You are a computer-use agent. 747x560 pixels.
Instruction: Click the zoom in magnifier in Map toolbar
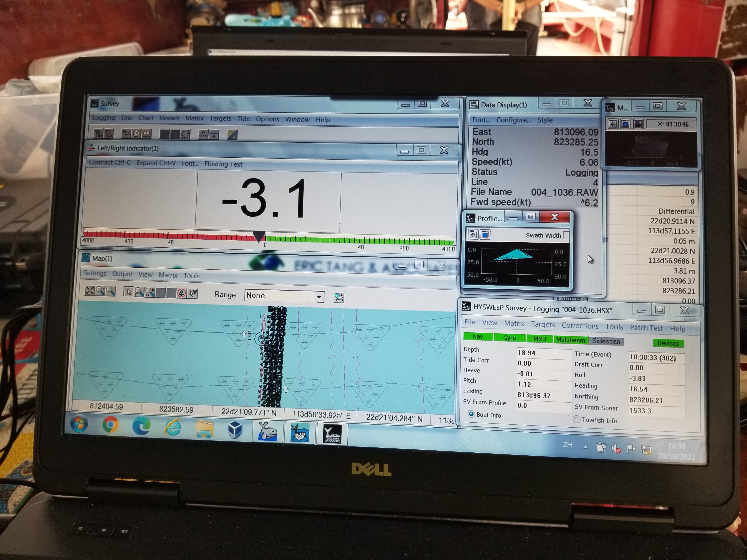coord(100,291)
